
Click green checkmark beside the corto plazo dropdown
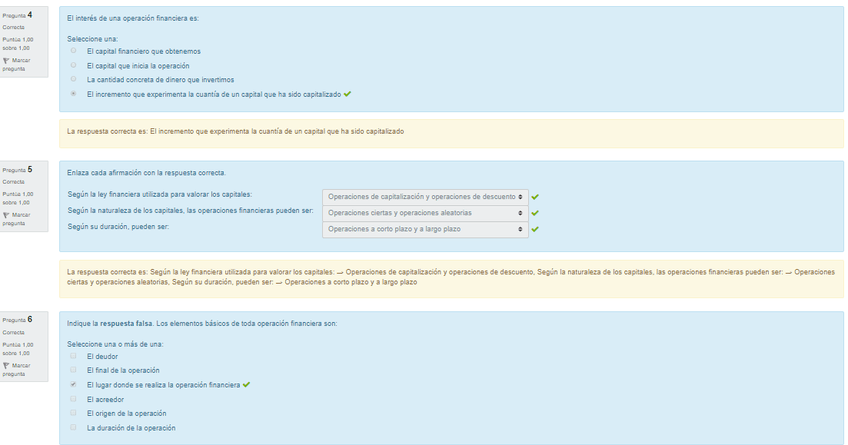[x=535, y=229]
